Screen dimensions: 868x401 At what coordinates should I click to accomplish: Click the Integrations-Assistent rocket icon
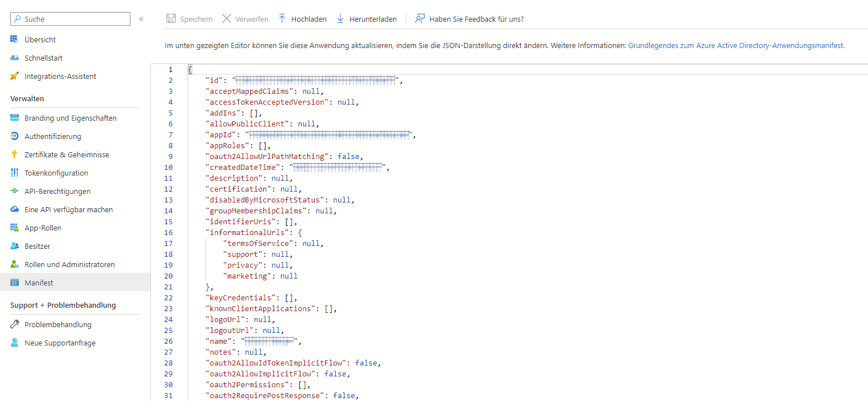15,76
